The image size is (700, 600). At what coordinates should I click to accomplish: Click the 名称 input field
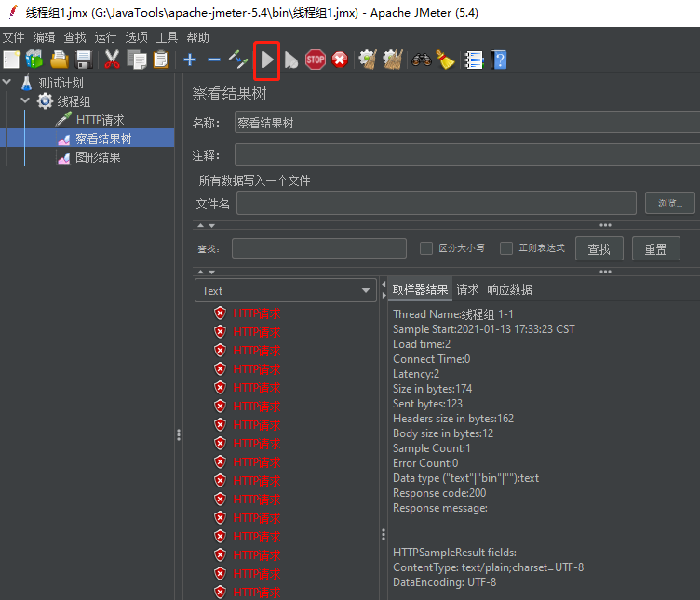tap(467, 123)
